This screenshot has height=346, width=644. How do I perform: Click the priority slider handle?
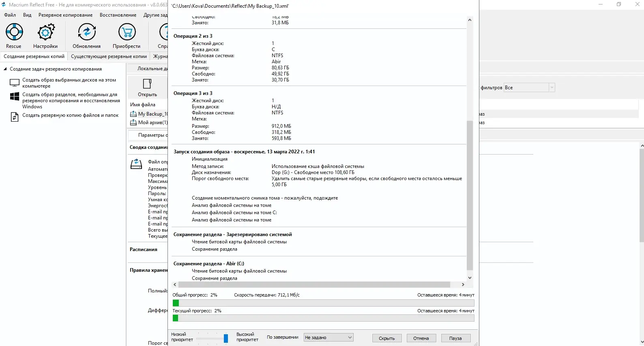226,338
